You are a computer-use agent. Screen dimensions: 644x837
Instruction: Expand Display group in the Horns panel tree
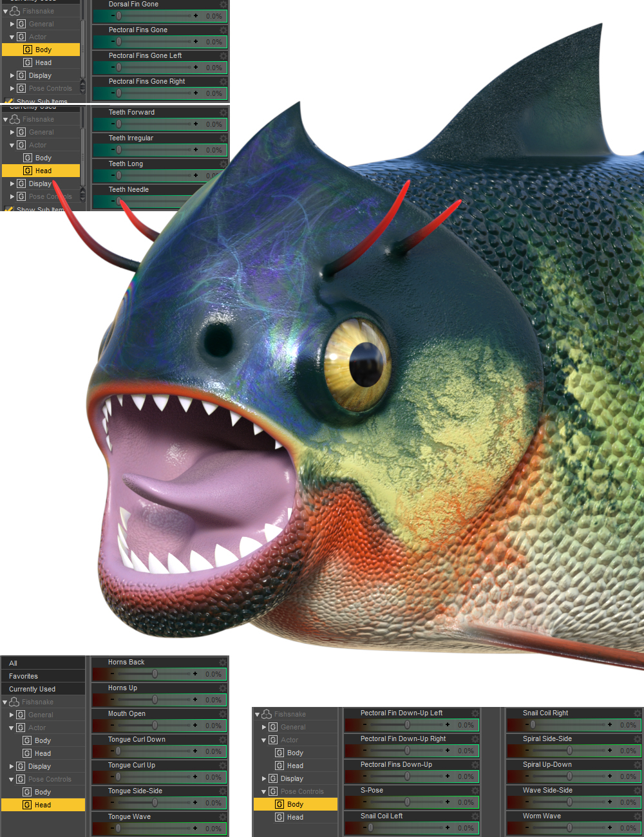pos(12,766)
